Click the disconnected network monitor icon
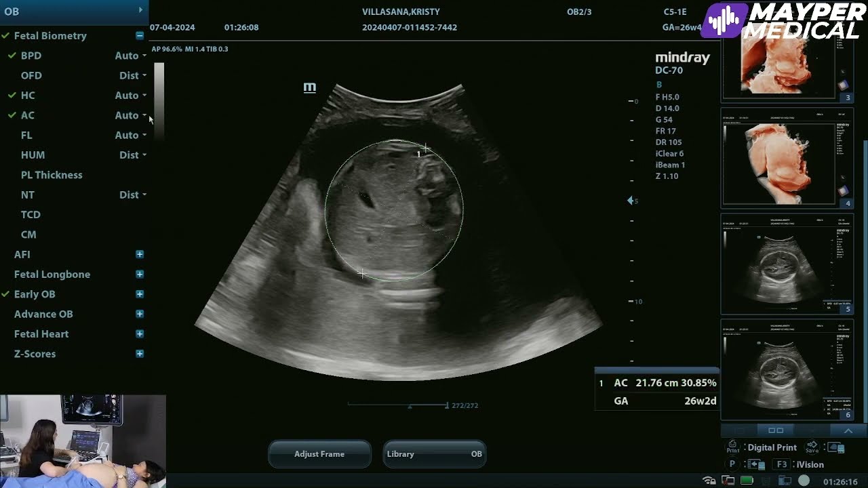This screenshot has width=868, height=488. coord(728,481)
